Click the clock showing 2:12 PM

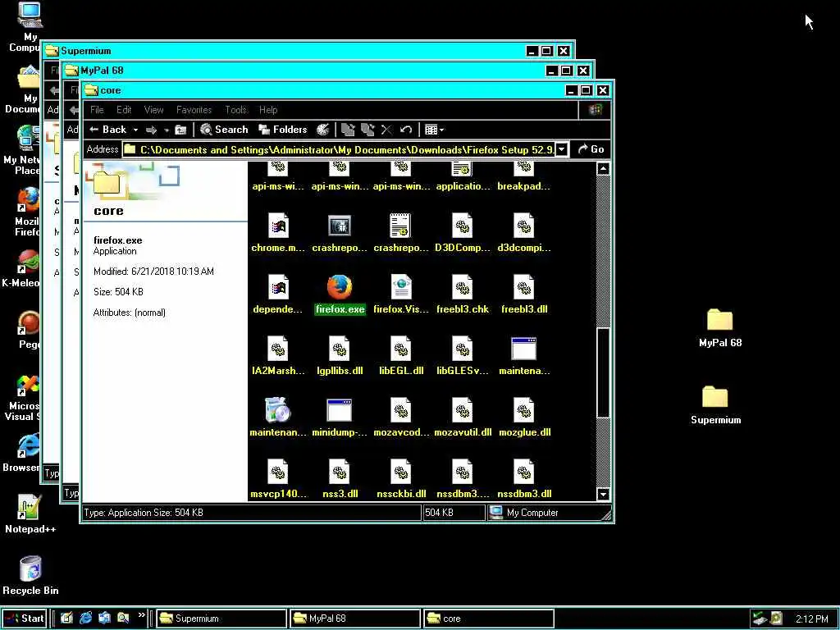pyautogui.click(x=811, y=619)
